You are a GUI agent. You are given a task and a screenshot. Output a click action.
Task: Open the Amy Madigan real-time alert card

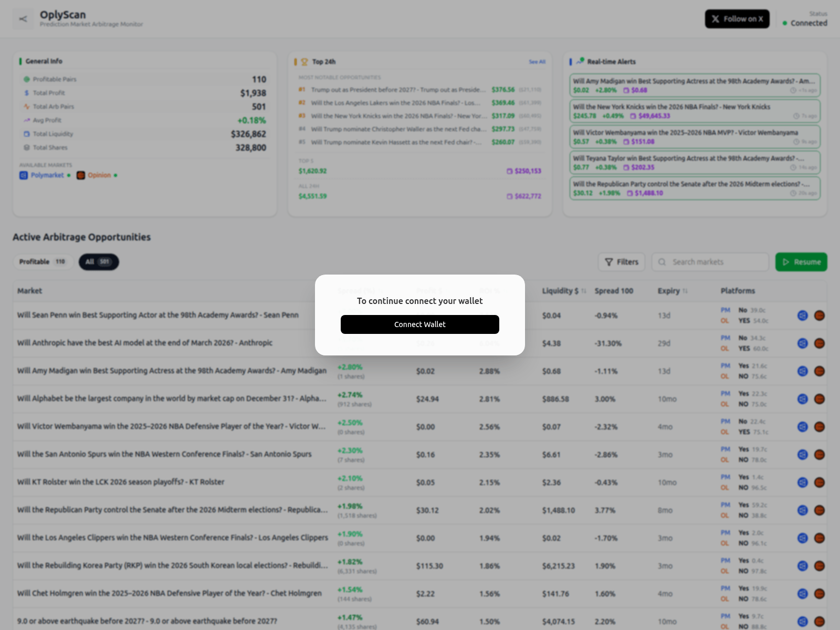695,86
